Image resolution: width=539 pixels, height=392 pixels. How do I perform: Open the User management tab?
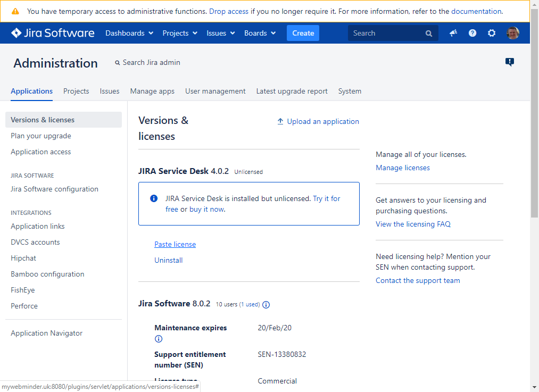[215, 91]
